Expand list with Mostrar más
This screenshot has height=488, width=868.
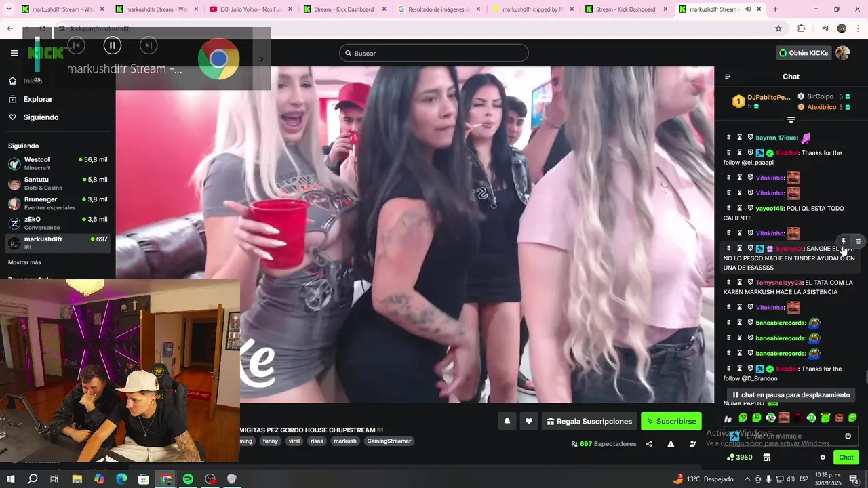point(24,262)
